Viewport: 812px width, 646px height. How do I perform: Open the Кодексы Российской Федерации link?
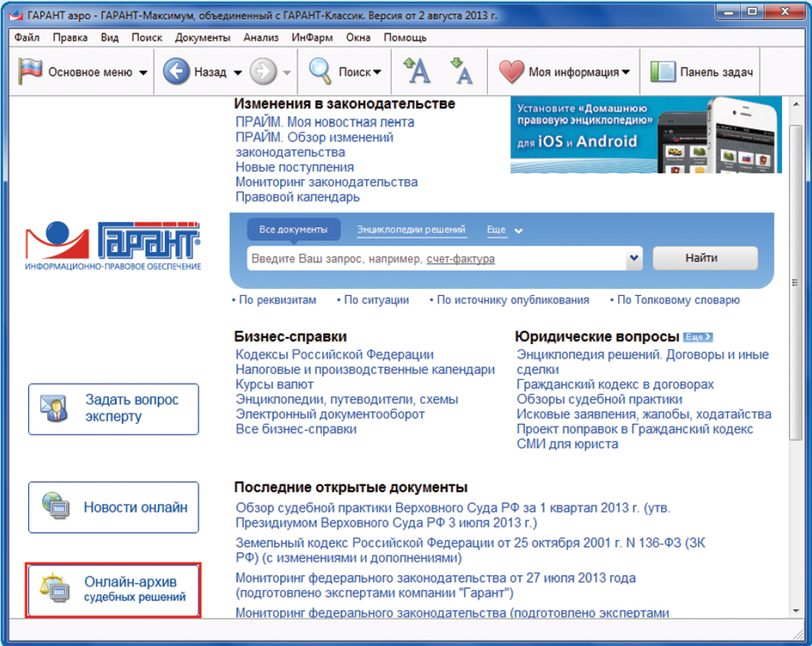coord(335,354)
